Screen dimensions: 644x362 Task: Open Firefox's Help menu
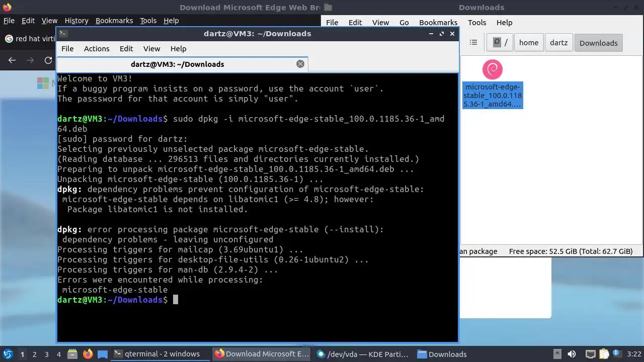[x=171, y=21]
